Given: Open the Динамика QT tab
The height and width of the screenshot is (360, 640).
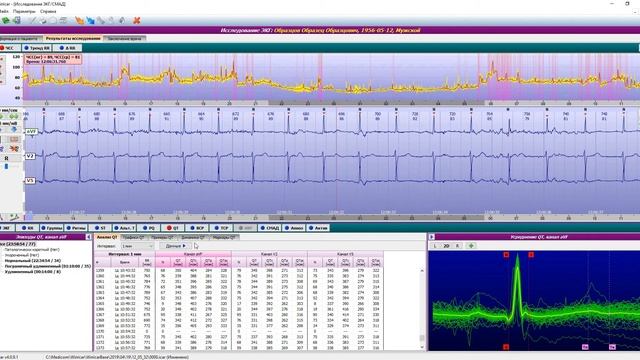Looking at the screenshot, I should tap(193, 237).
